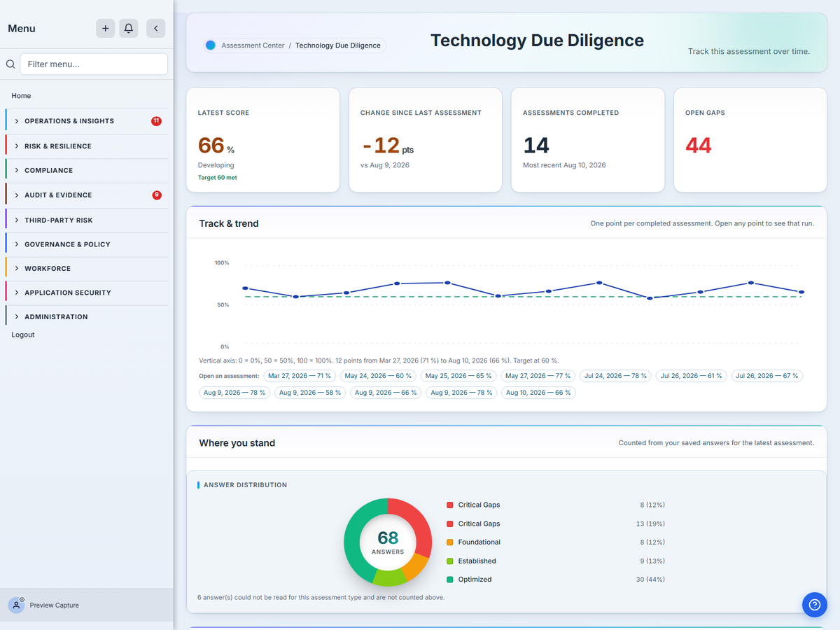
Task: Click the Assessments Completed 14 value
Action: [536, 146]
